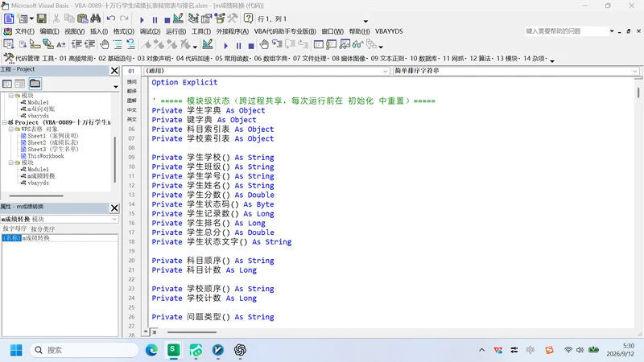The width and height of the screenshot is (644, 362).
Task: Open the Properties Window toolbar icon
Action: pyautogui.click(x=206, y=19)
